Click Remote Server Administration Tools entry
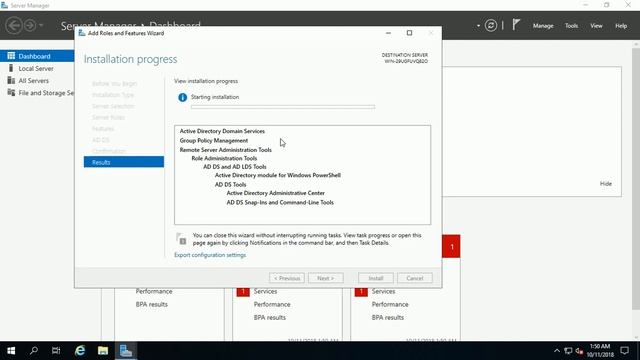 coord(225,150)
